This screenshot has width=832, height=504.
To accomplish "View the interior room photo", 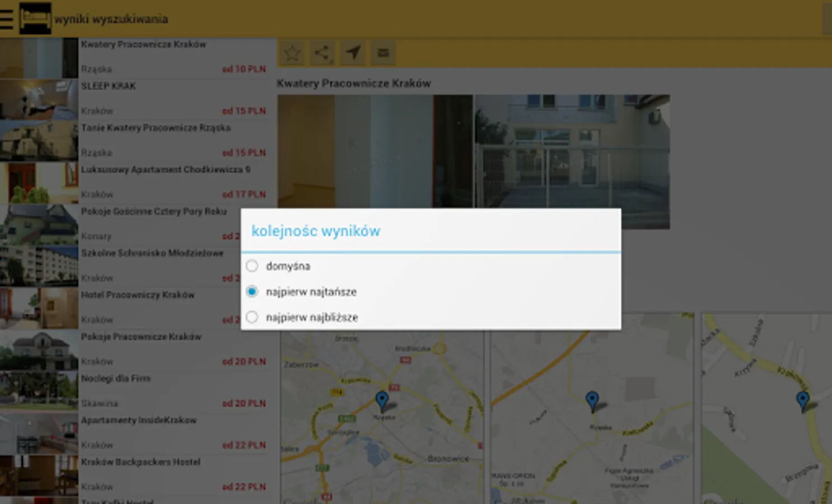I will (x=375, y=152).
